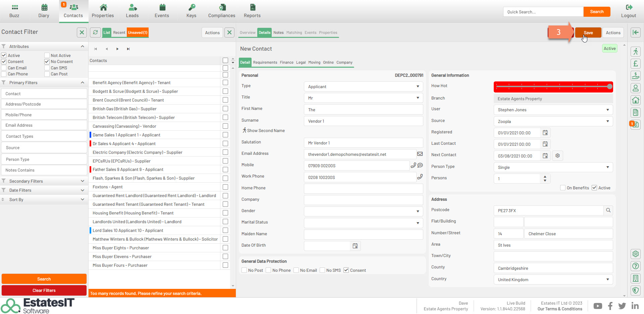The image size is (644, 314).
Task: Click the email envelope icon beside Email Address
Action: [420, 154]
